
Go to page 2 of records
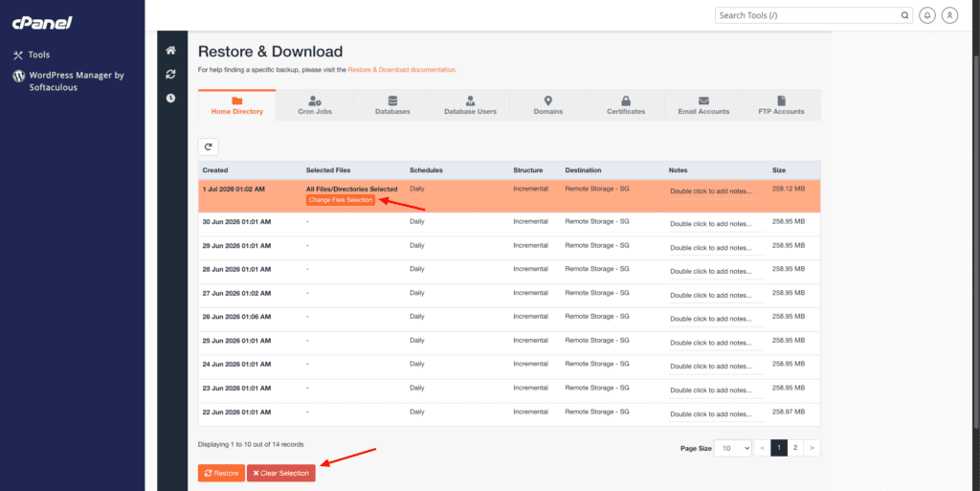(x=795, y=448)
